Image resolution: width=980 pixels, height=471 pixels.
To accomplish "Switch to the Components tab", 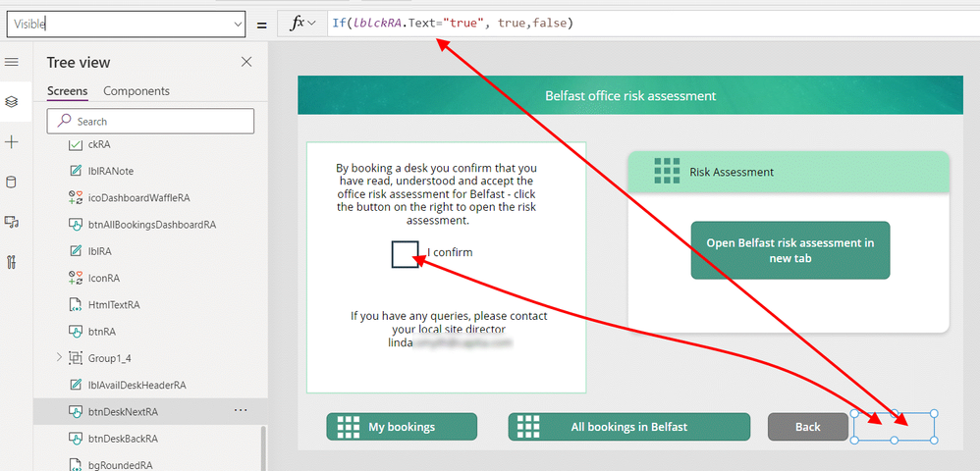I will pos(136,91).
